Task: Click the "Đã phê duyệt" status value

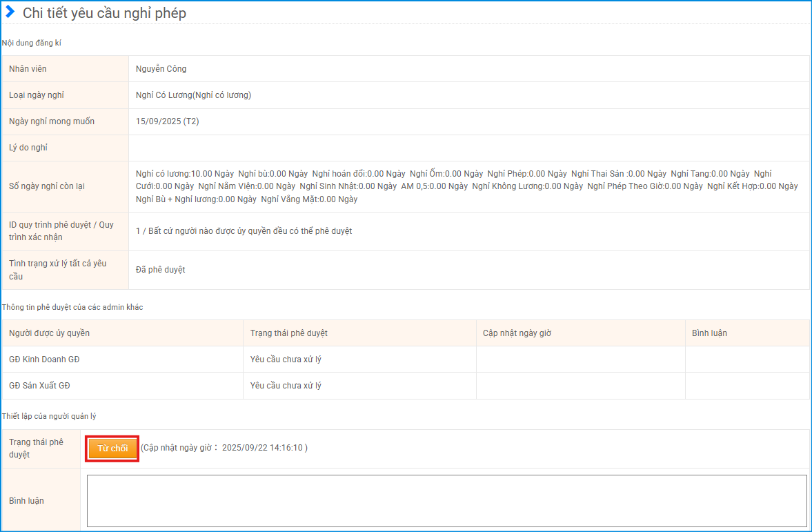Action: point(161,270)
